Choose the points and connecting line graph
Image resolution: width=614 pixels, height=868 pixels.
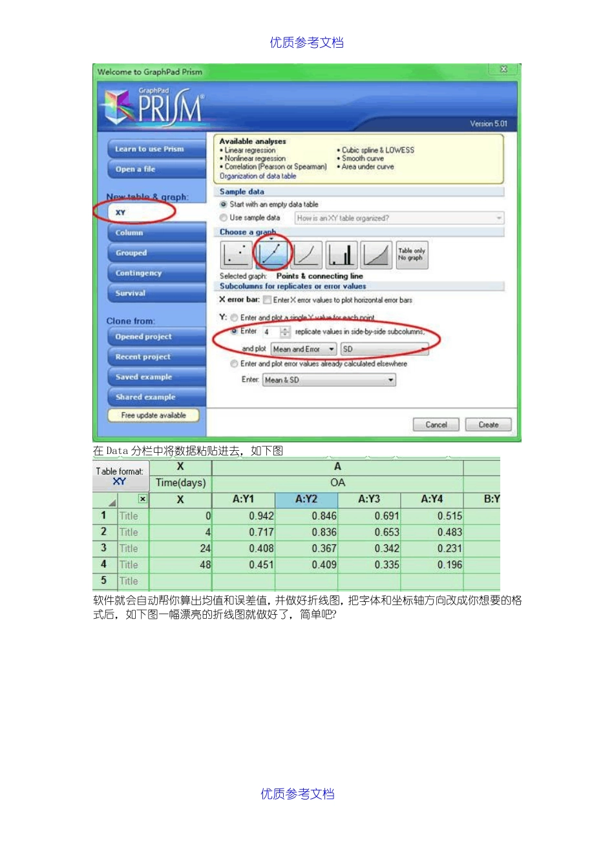tap(272, 254)
